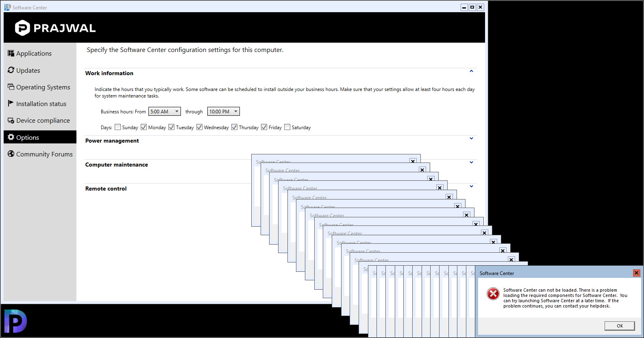644x338 pixels.
Task: Open the Operating Systems label
Action: tap(43, 87)
